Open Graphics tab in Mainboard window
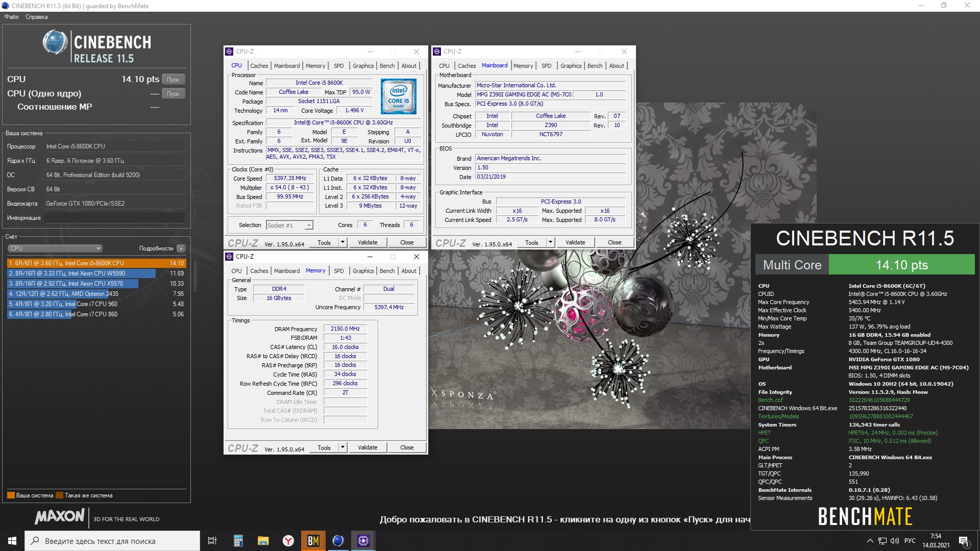The image size is (980, 551). click(x=571, y=66)
